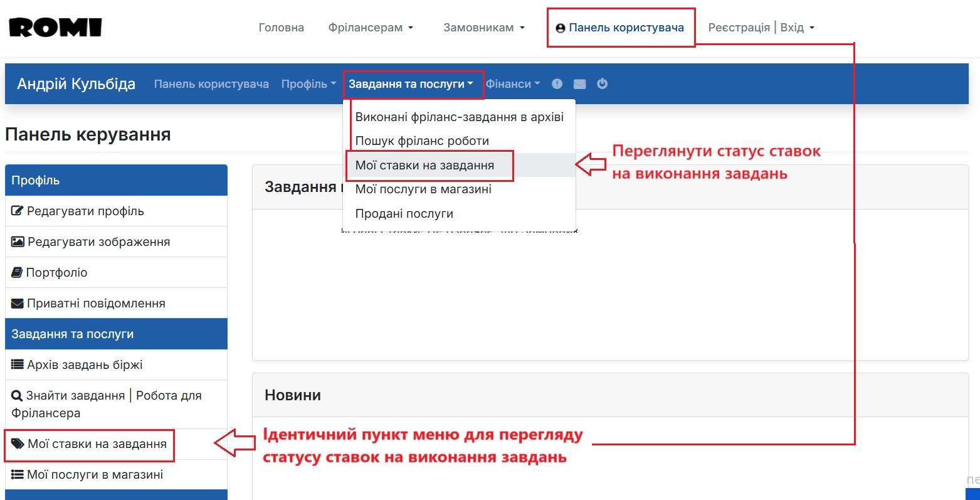Click the exclamation alert icon in blue navbar
The height and width of the screenshot is (500, 980).
click(557, 83)
